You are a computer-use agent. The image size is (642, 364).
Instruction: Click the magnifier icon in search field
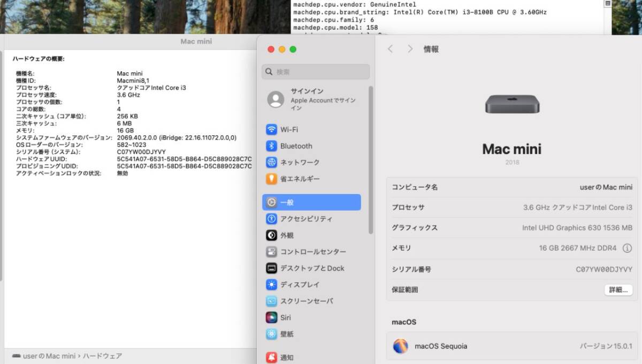(x=269, y=72)
